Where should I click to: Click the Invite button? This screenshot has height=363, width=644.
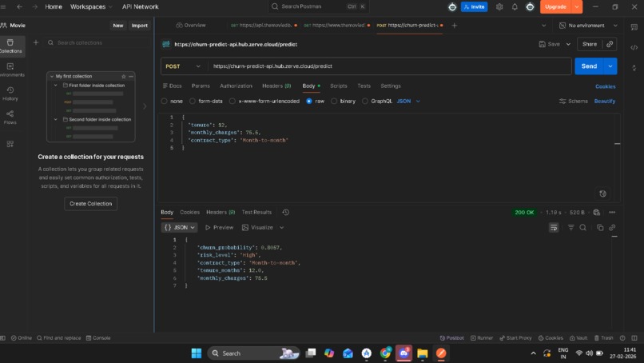475,7
